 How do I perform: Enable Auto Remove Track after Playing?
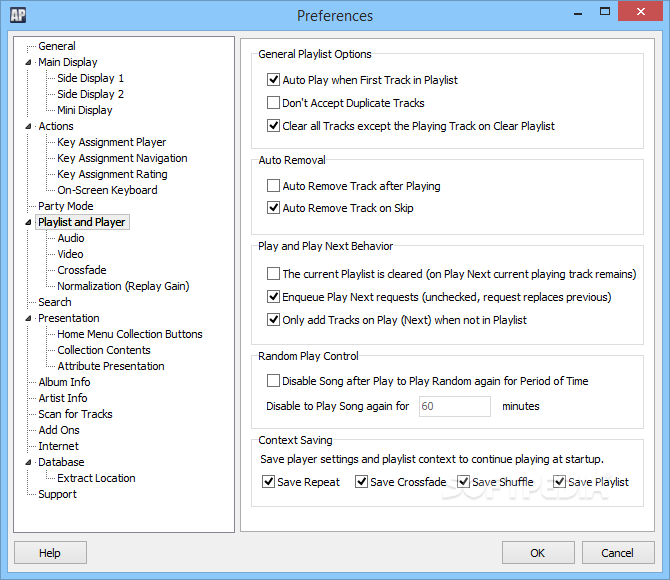tap(273, 185)
